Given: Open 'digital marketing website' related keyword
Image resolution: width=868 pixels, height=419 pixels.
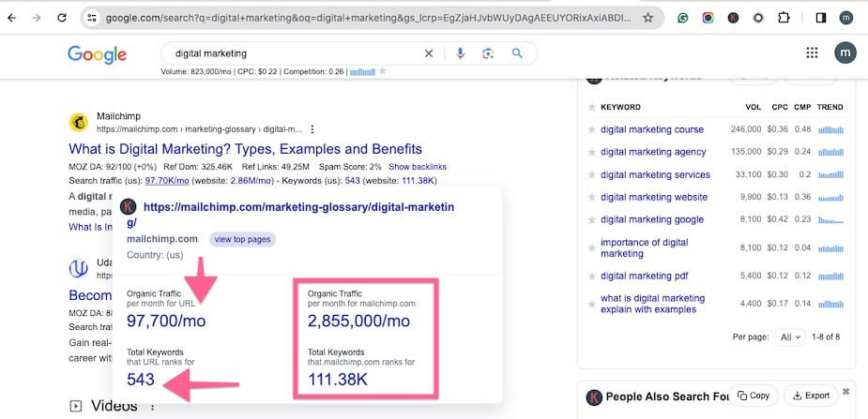Looking at the screenshot, I should pos(654,197).
